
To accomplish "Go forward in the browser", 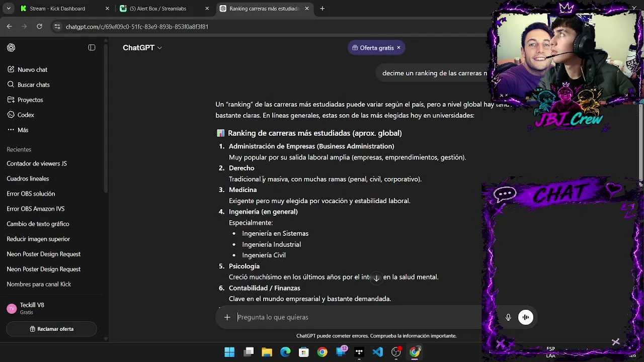I will point(25,27).
